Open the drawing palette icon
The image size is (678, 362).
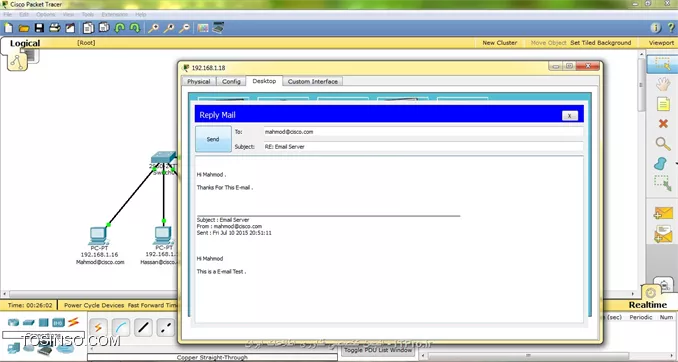coord(203,28)
